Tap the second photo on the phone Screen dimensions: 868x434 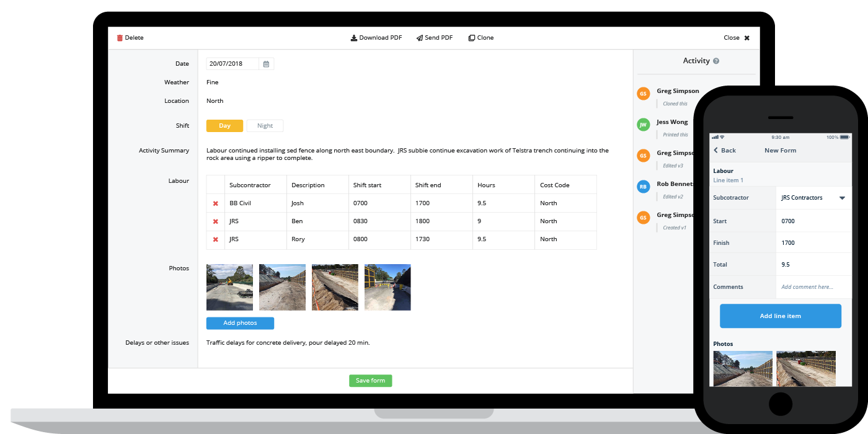tap(806, 369)
